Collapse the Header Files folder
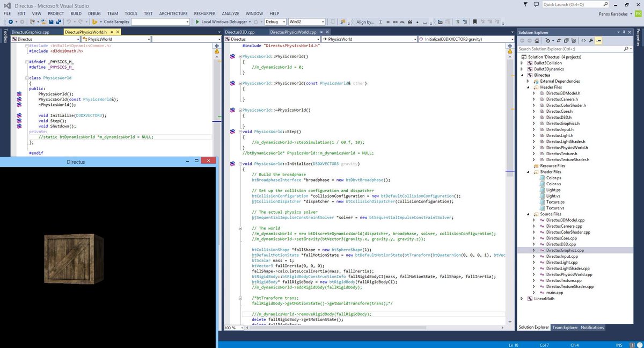This screenshot has height=348, width=644. point(528,87)
